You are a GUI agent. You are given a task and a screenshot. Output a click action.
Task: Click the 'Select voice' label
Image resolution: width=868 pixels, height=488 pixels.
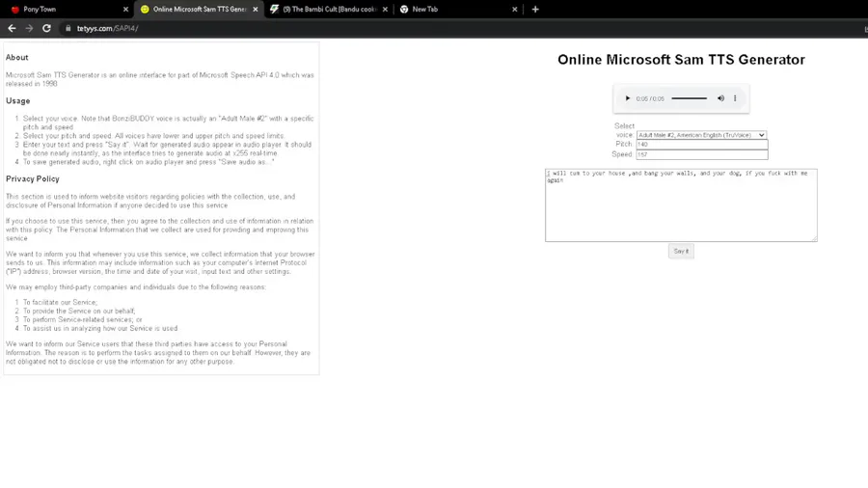point(624,130)
